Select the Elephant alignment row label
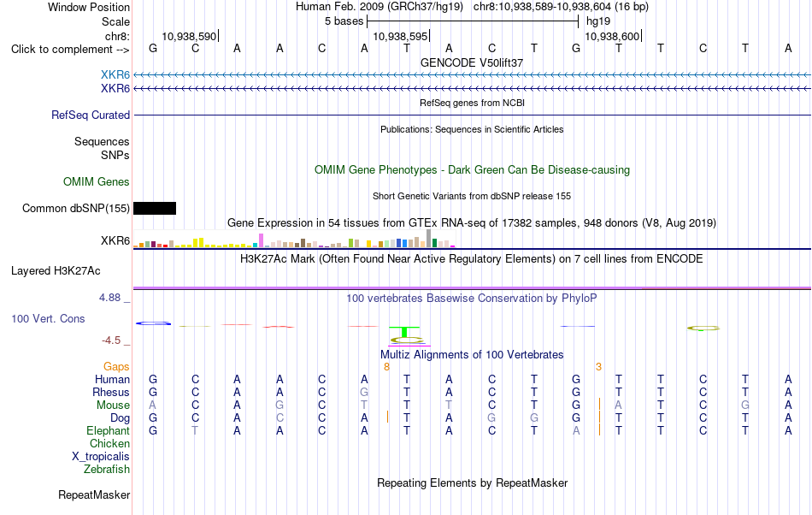The image size is (812, 515). 109,431
